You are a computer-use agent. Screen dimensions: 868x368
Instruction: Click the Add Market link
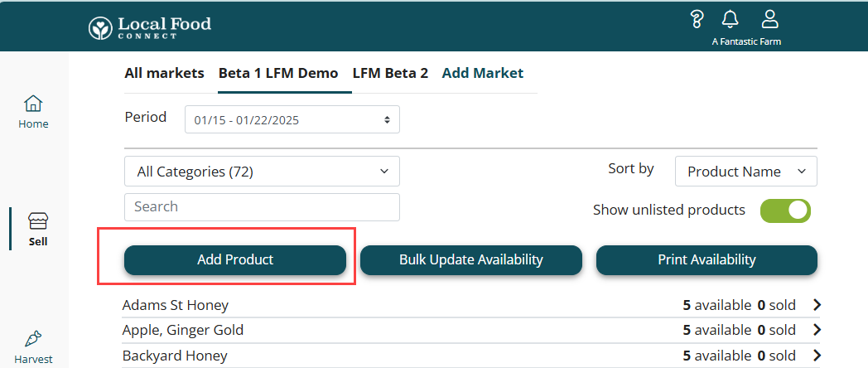pos(483,73)
